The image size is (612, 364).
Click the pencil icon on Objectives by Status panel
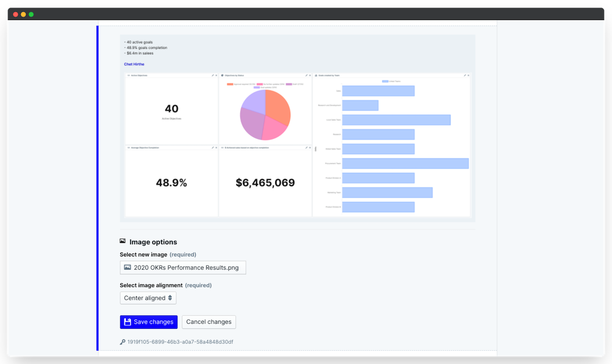click(307, 75)
